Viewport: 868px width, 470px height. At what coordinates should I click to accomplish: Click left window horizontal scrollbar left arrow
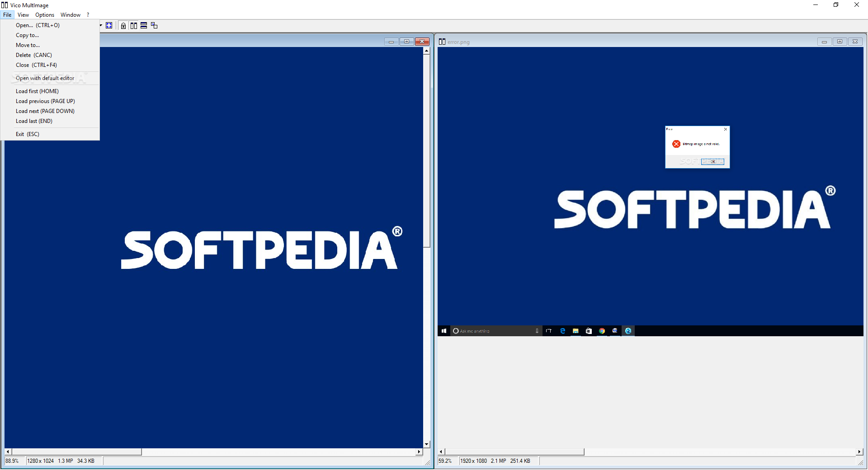click(x=8, y=452)
